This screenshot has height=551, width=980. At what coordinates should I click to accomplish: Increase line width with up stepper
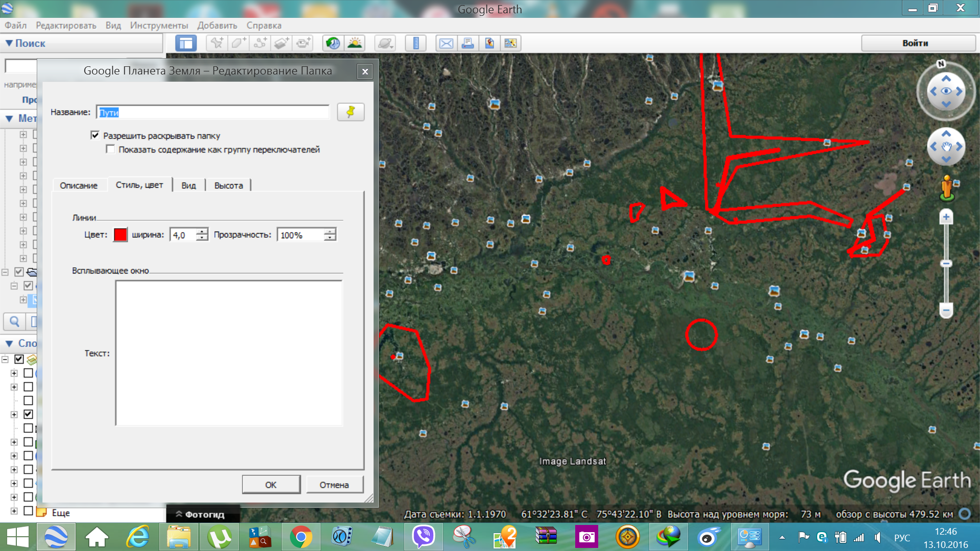pos(203,231)
